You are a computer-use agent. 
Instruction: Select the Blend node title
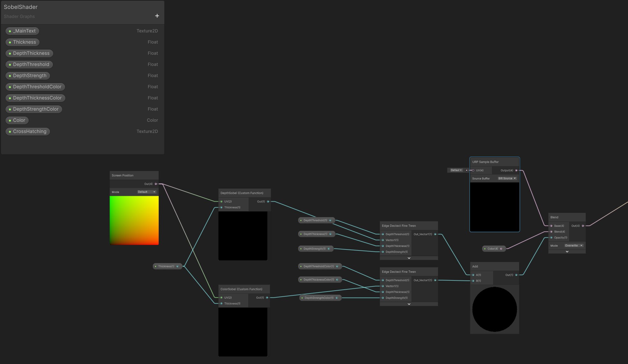coord(554,218)
